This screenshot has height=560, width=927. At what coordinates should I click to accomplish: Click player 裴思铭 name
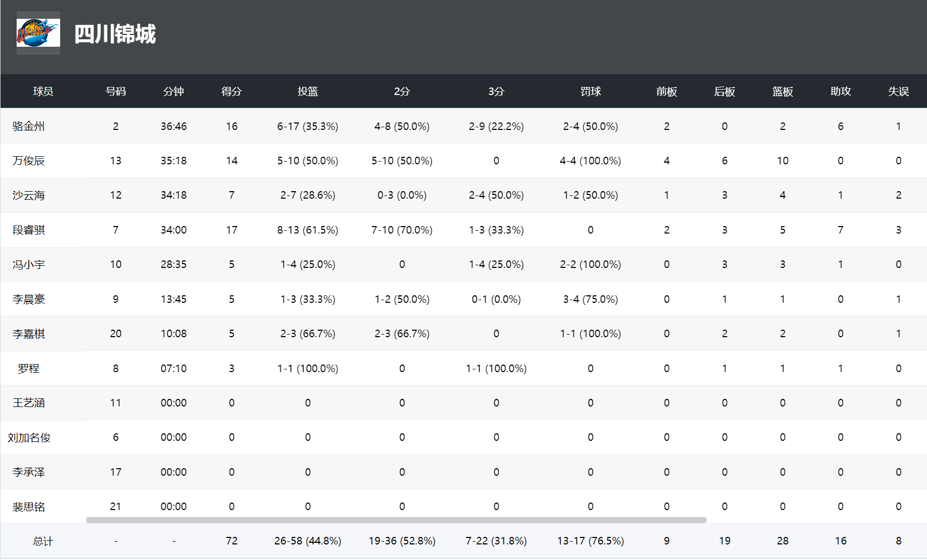[29, 506]
